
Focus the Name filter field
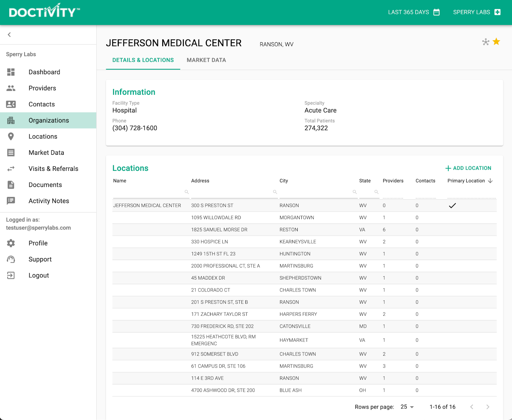pyautogui.click(x=151, y=192)
